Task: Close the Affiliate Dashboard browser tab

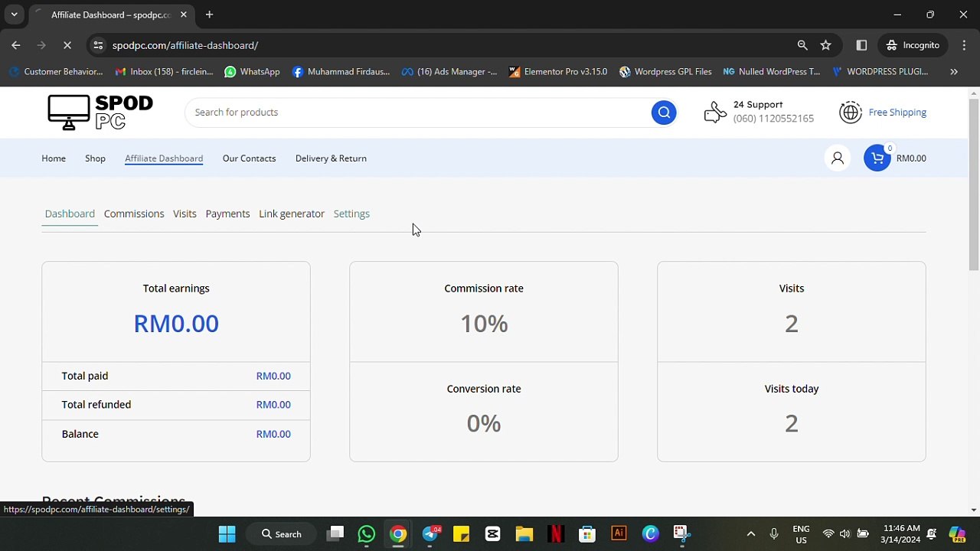Action: 184,15
